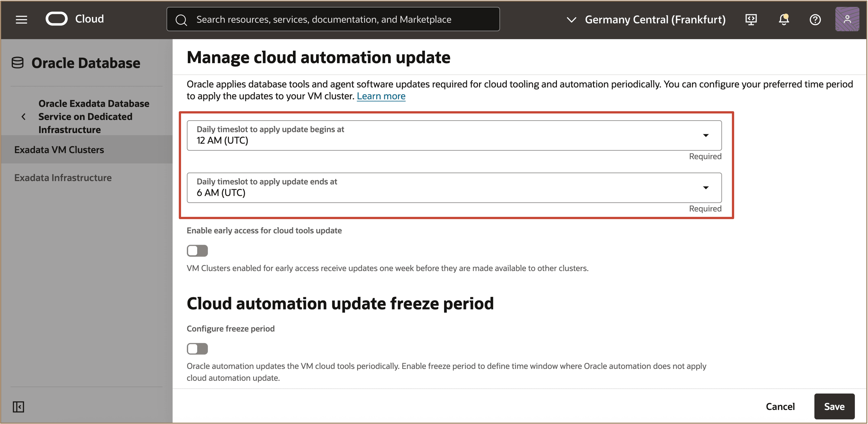
Task: Click the Save button
Action: (834, 407)
